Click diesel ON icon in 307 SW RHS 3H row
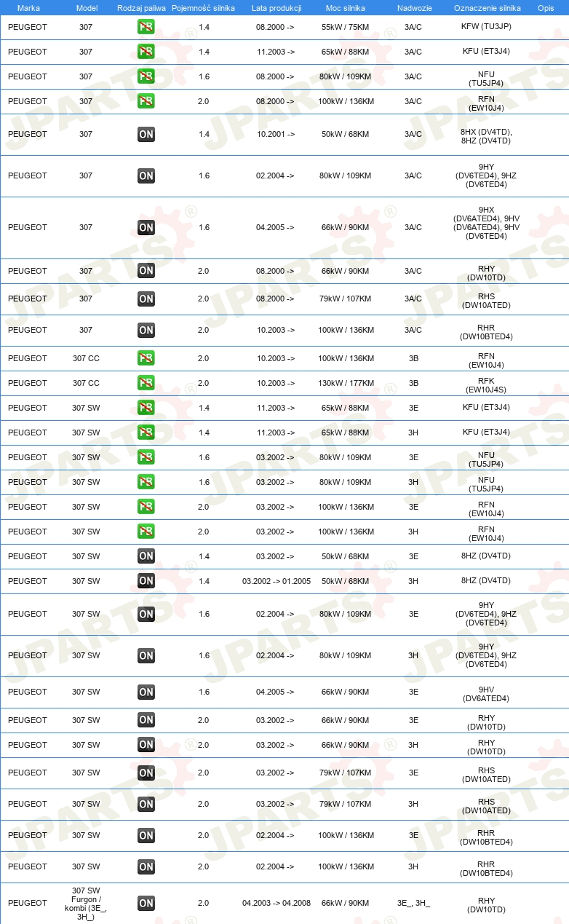The height and width of the screenshot is (924, 569). point(146,804)
